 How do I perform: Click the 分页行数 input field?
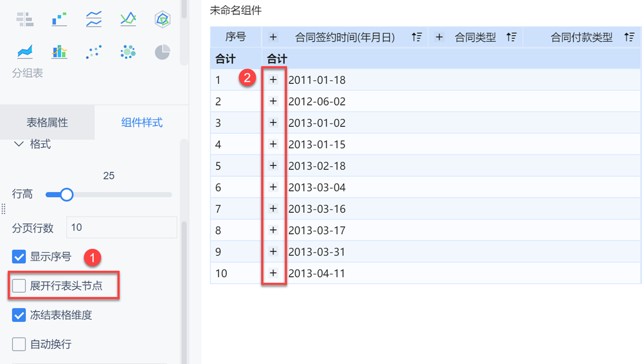pos(121,227)
